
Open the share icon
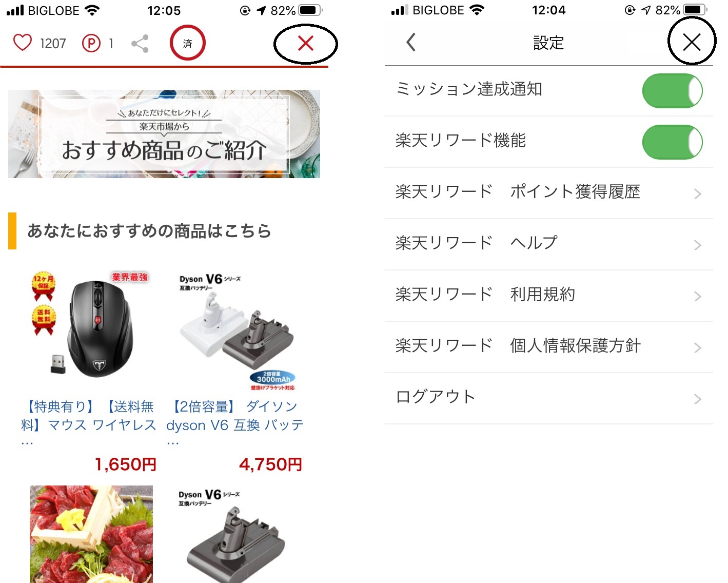click(x=140, y=44)
